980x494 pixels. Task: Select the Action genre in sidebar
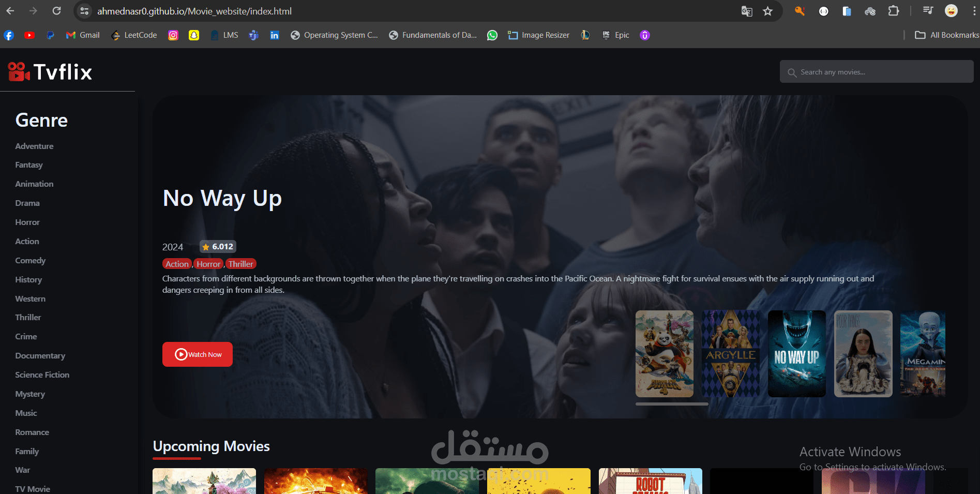[x=27, y=242]
